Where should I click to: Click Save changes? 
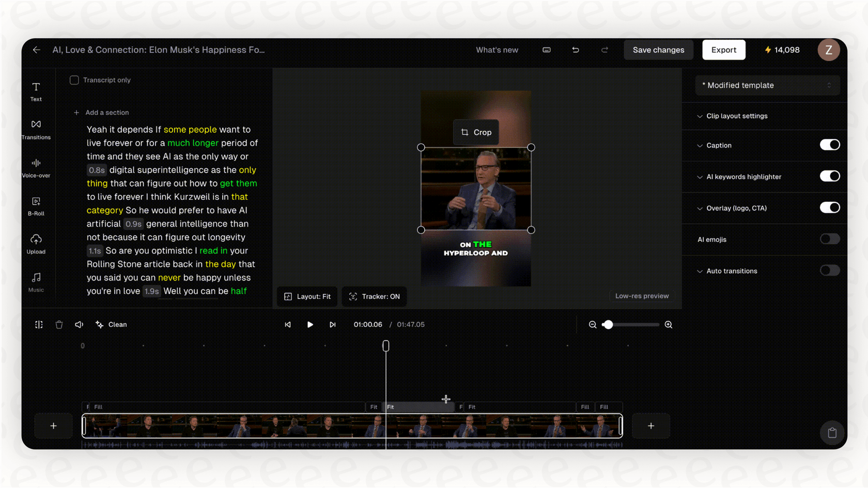658,50
